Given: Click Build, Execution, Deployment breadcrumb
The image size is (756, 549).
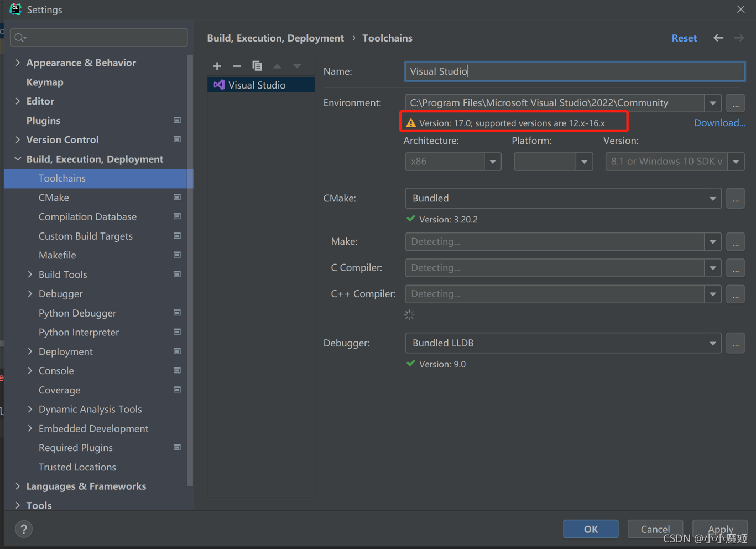Looking at the screenshot, I should pos(275,38).
